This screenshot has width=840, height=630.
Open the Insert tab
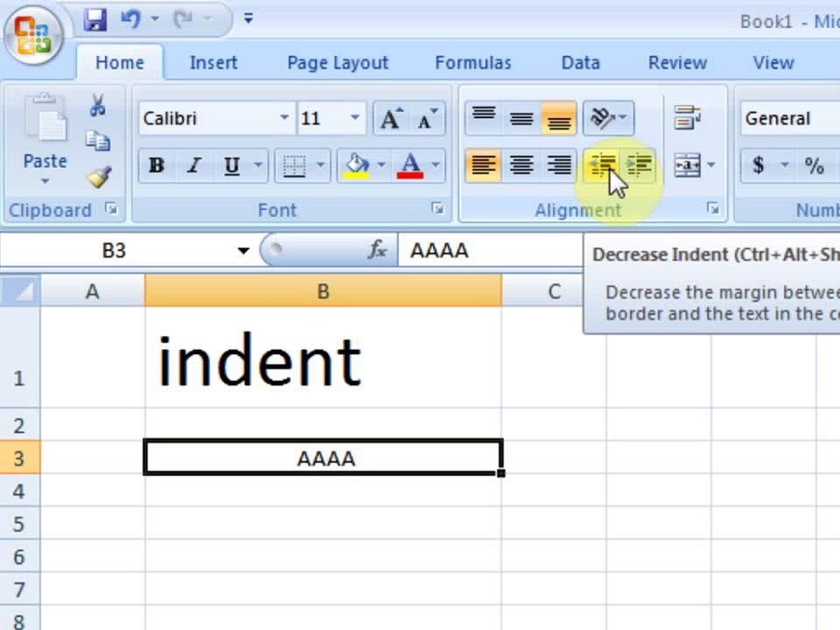213,63
